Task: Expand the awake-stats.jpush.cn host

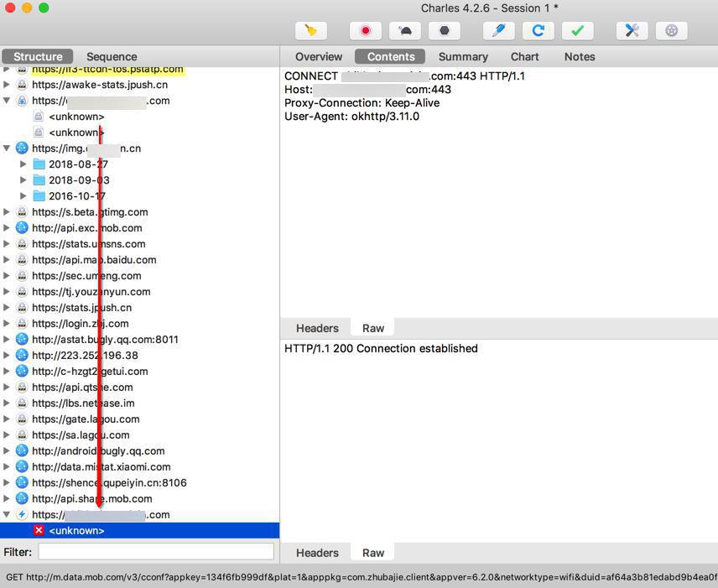Action: (x=7, y=85)
